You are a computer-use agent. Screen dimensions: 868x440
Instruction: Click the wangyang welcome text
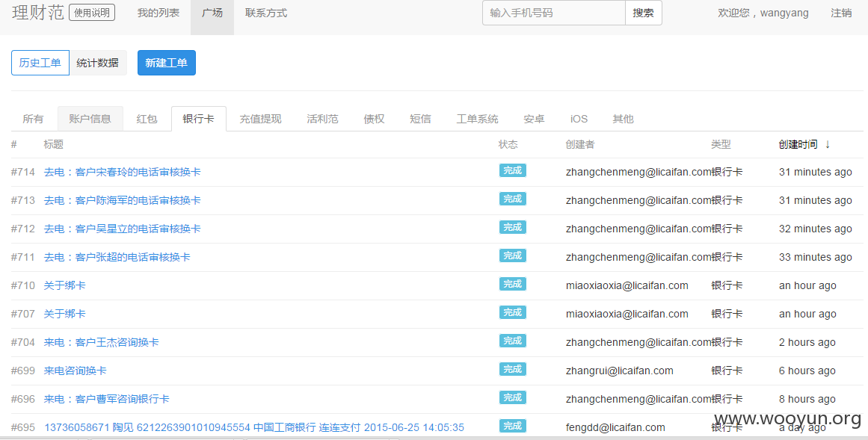763,13
